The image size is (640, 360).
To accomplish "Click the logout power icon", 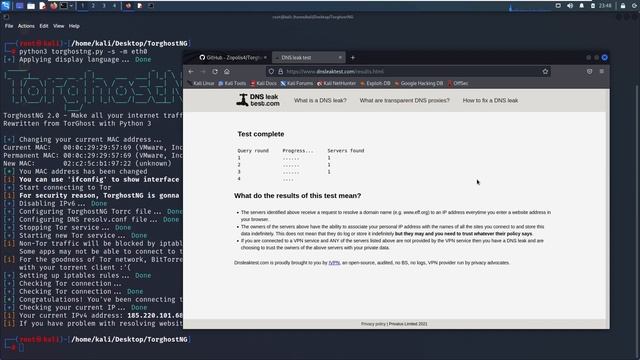I will 635,6.
